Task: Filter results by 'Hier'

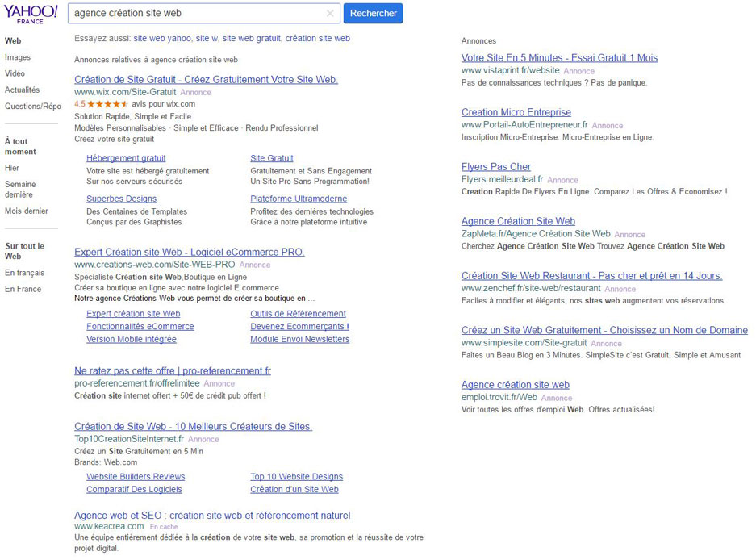Action: click(x=12, y=169)
